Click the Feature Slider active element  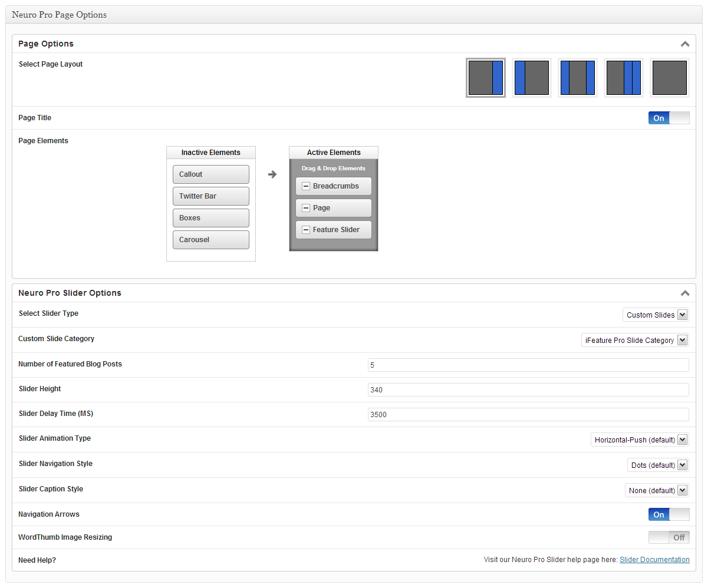tap(334, 230)
